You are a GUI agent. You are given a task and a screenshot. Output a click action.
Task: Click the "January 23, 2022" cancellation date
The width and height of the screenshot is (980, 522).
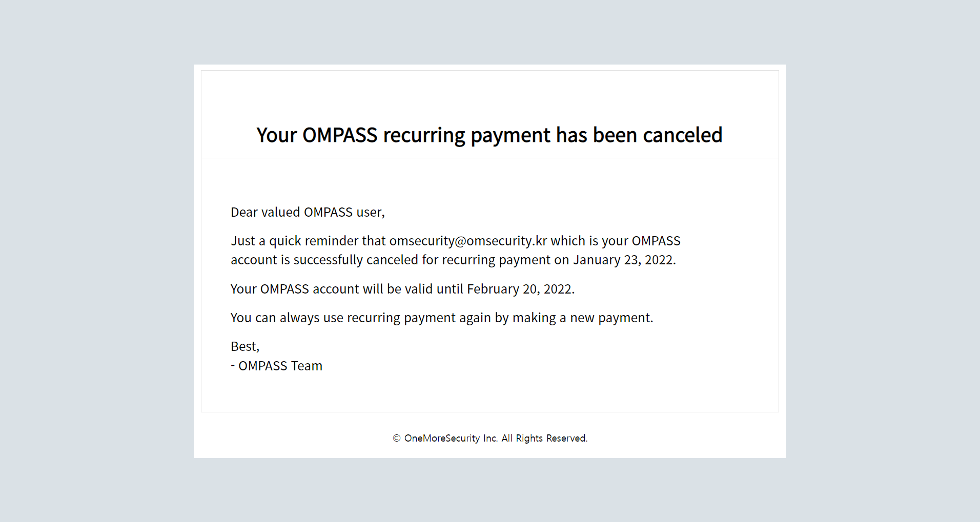point(623,260)
